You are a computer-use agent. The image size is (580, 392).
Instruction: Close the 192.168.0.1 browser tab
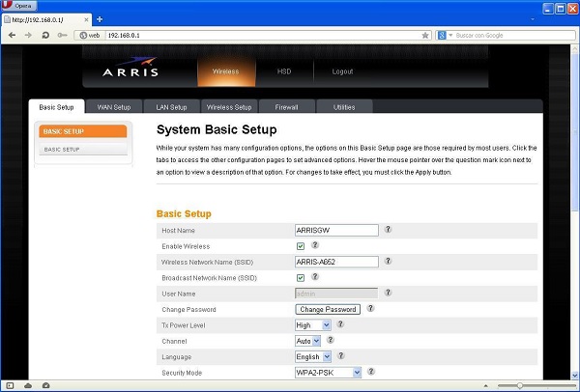pos(87,19)
